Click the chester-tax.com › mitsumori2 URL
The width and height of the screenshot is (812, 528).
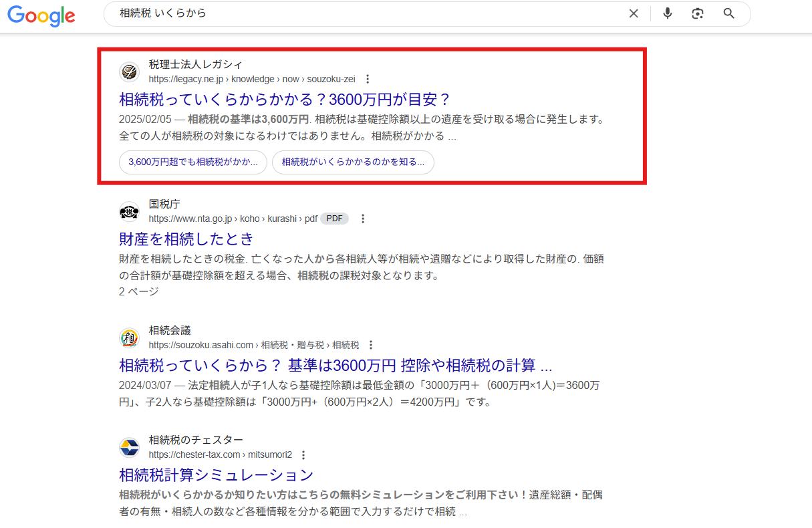221,454
